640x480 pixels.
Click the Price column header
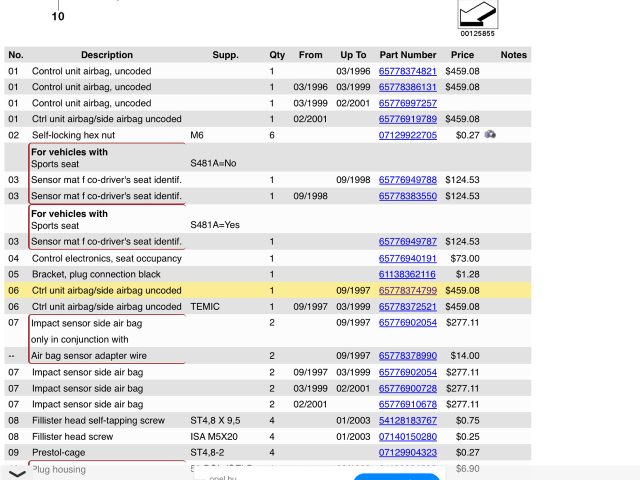(x=462, y=55)
